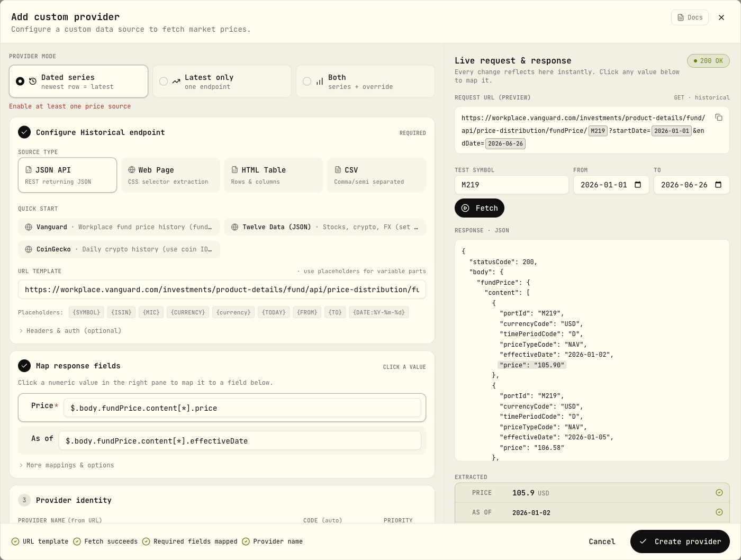
Task: Close the Add custom provider dialog
Action: pyautogui.click(x=721, y=17)
